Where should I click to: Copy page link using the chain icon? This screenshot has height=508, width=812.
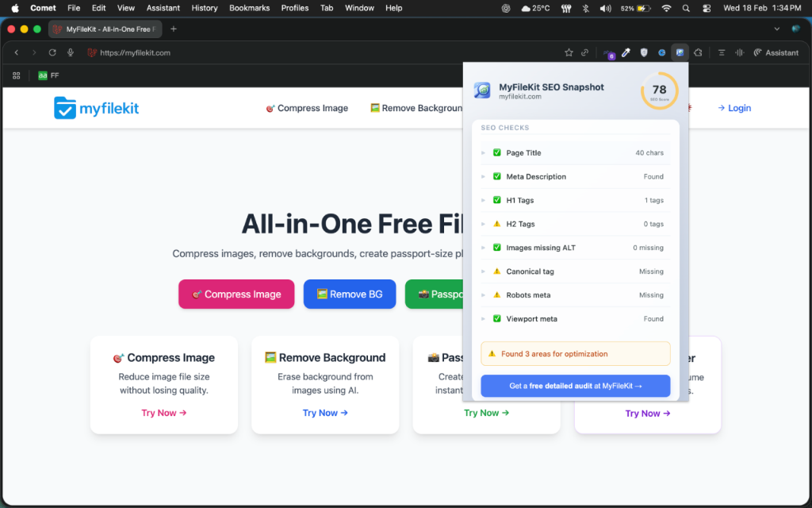point(584,52)
